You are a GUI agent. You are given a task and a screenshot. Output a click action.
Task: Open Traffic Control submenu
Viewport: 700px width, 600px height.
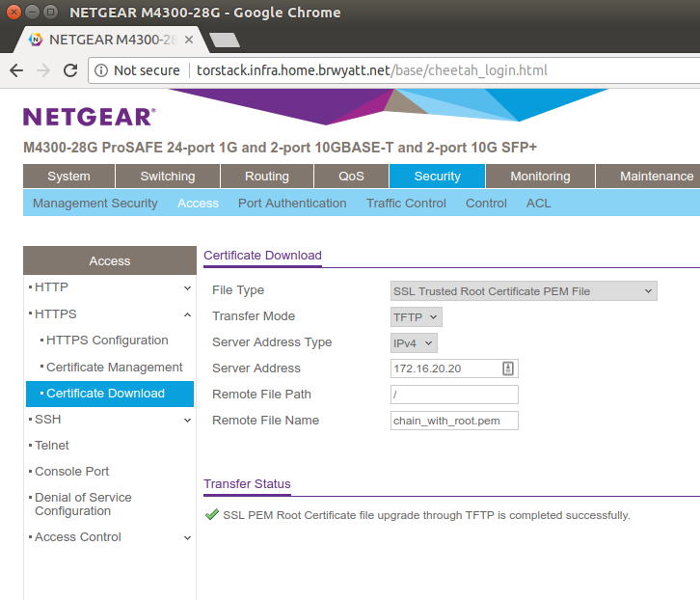(x=406, y=204)
